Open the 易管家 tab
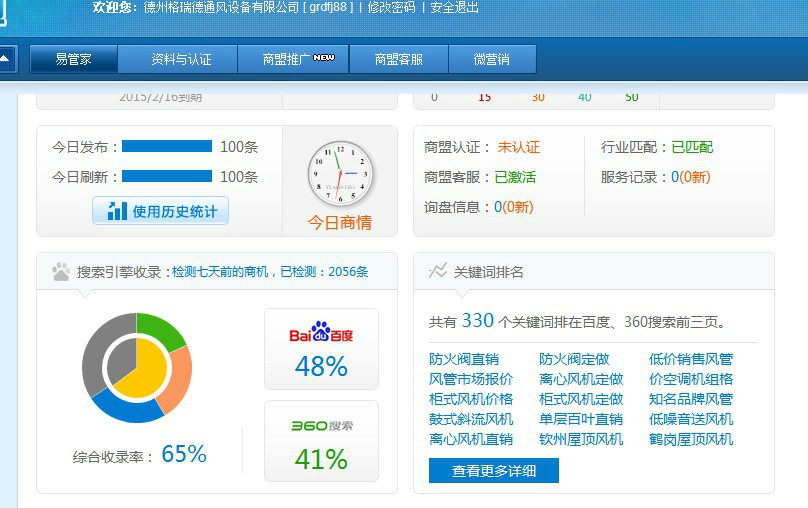This screenshot has height=508, width=808. [73, 60]
